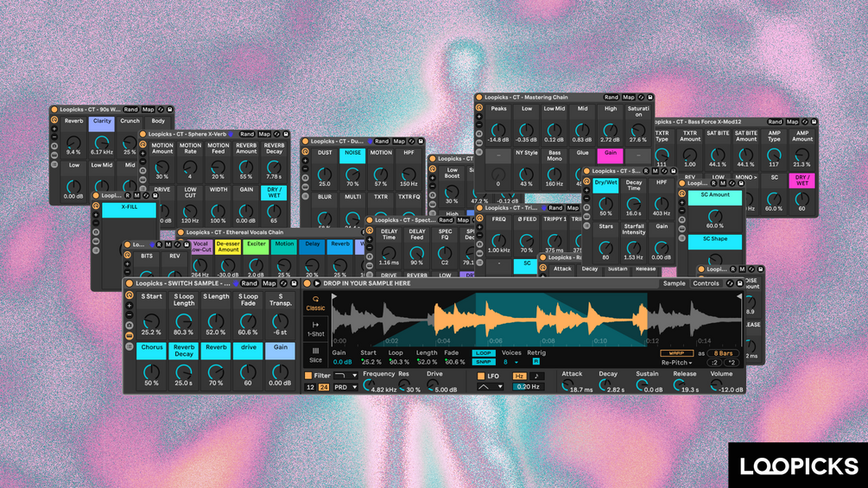Open Voices count dropdown

click(510, 362)
